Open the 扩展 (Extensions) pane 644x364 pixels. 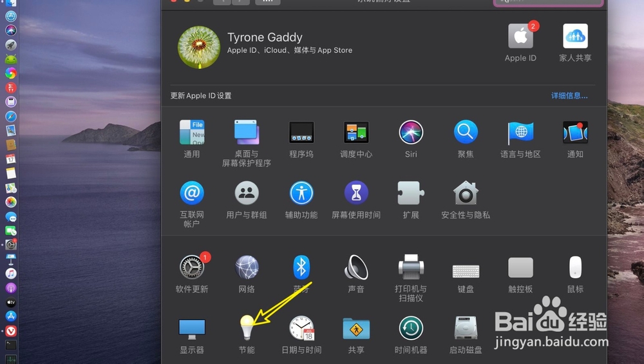pos(411,193)
